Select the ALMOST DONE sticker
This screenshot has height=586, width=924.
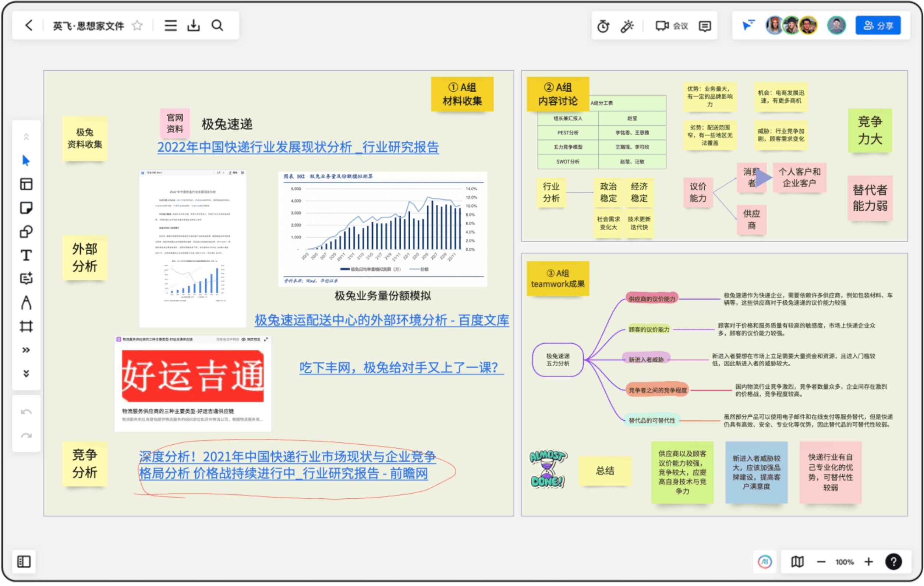tap(548, 469)
